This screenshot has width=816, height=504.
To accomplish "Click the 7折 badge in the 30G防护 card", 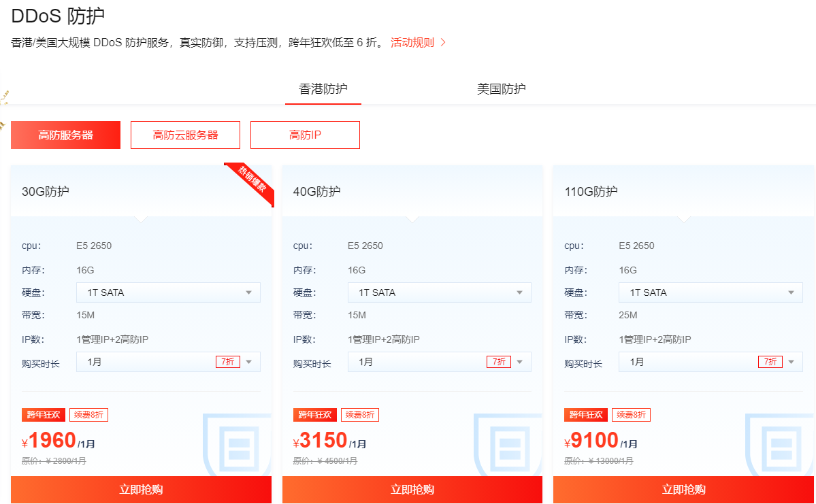I will coord(228,361).
